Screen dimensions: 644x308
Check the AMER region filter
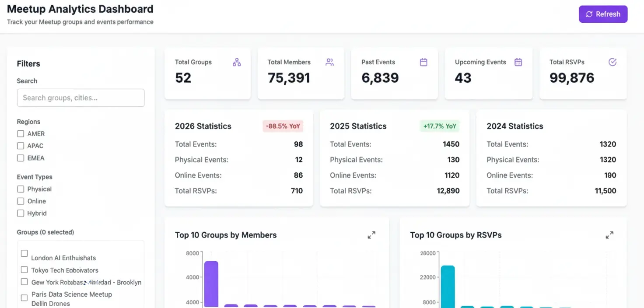(21, 134)
